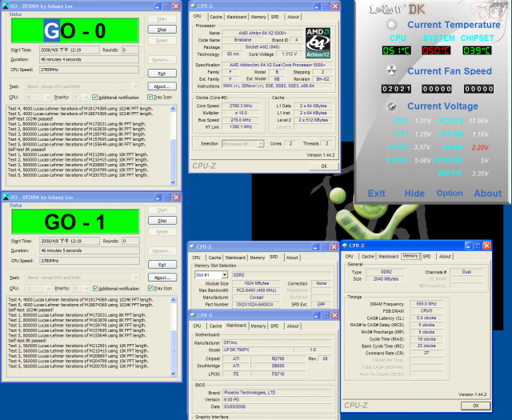
Task: Select the SPD tab in CPU-Z Memory window
Action: (426, 256)
